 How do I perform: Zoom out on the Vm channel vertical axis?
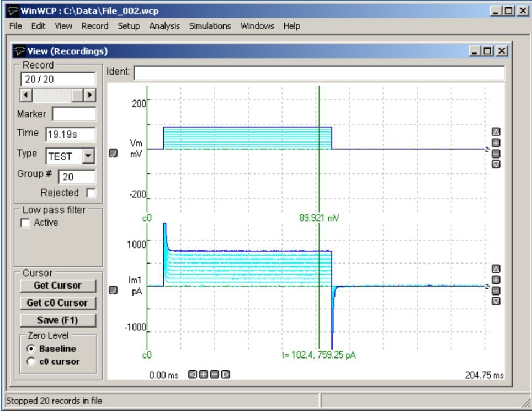pos(496,154)
